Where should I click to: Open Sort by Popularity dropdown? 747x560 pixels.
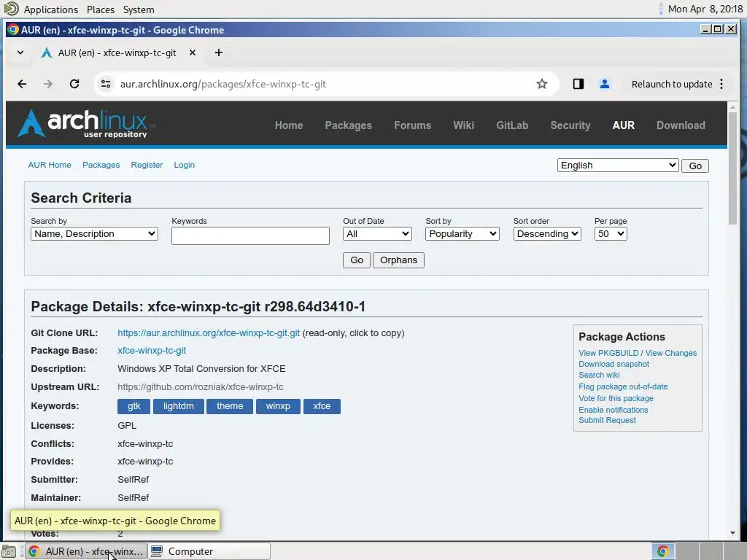click(x=462, y=234)
